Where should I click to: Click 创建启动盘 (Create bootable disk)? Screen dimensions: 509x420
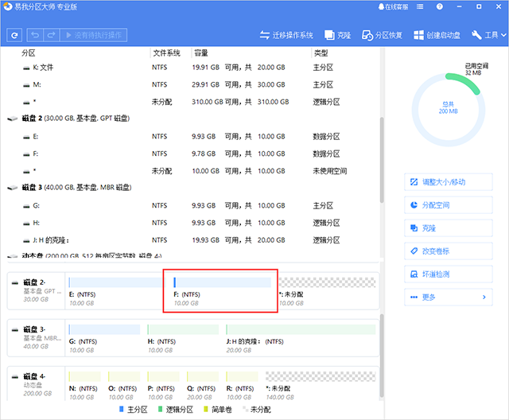point(439,35)
